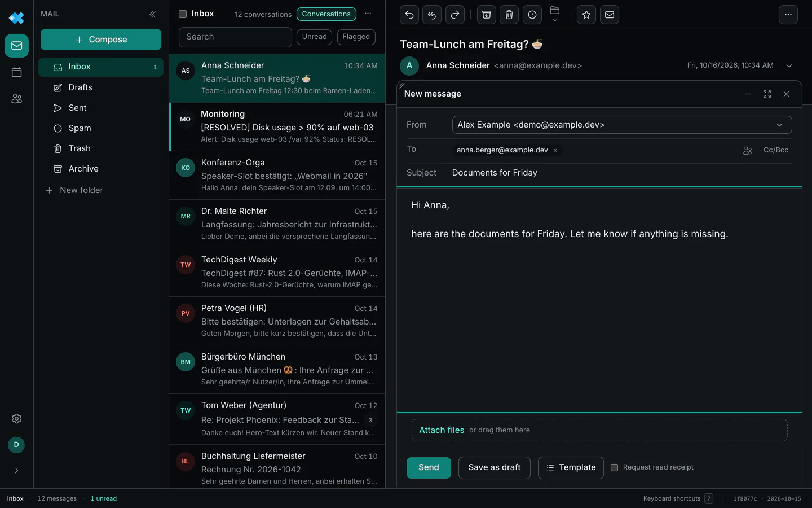812x508 pixels.
Task: Mark the message as spam via the toolbar
Action: click(532, 15)
